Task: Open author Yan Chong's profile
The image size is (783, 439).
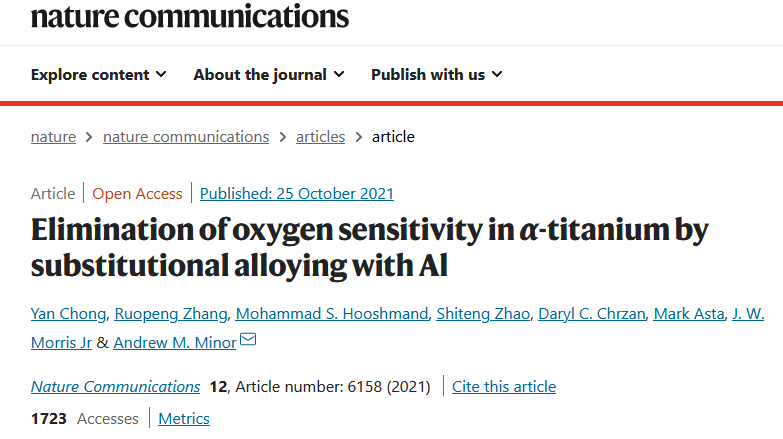Action: coord(68,314)
